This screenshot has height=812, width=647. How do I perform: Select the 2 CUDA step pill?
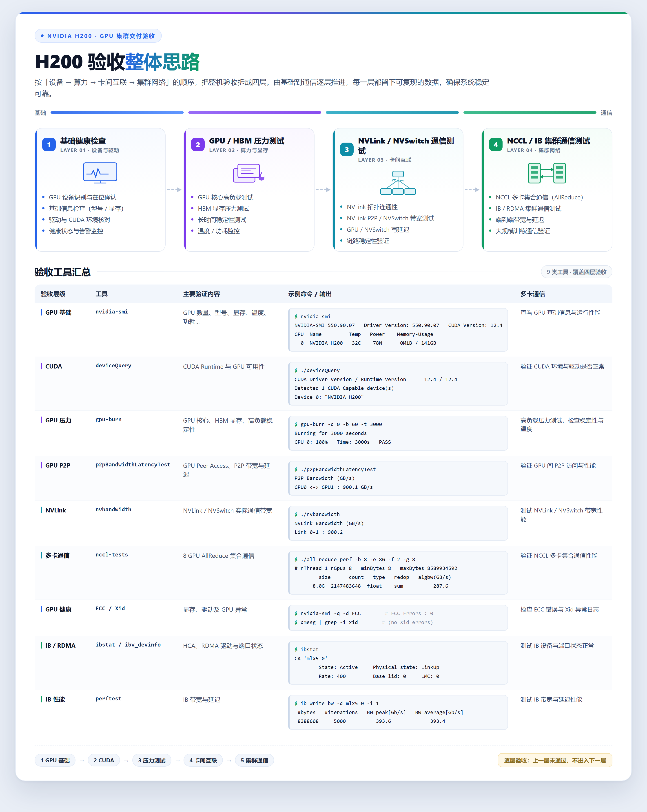pos(104,760)
